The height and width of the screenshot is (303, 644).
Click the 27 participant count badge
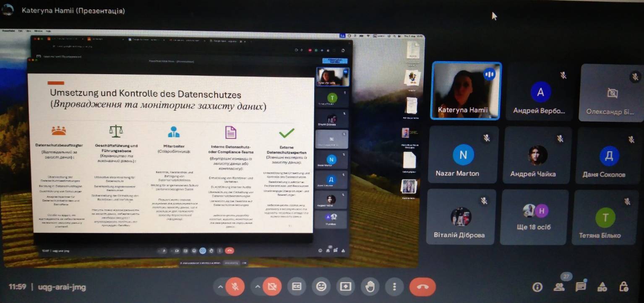pos(566,277)
